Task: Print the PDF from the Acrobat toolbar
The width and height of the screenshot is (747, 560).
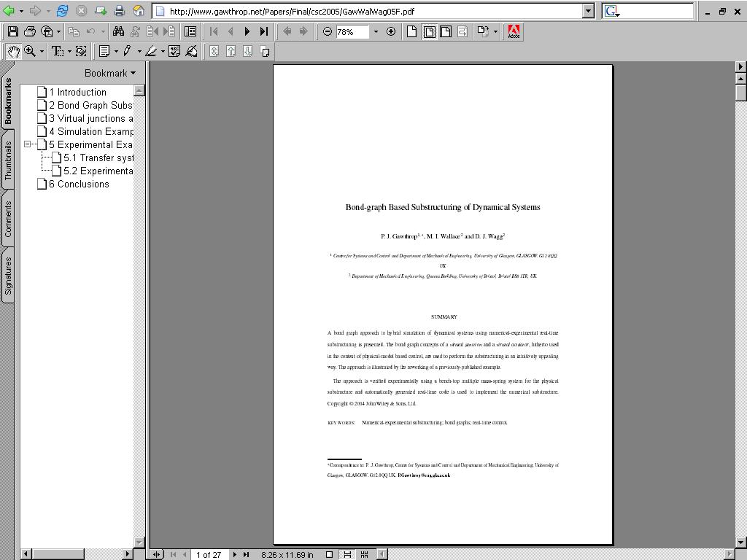Action: click(29, 32)
